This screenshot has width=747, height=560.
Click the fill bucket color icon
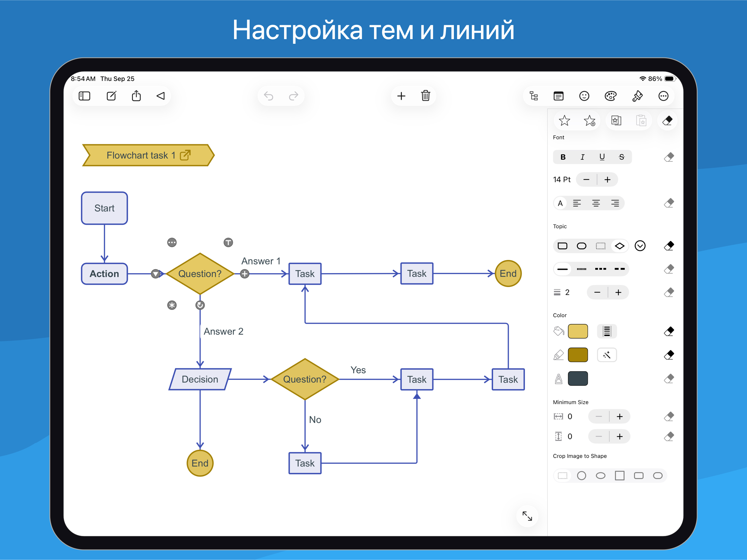tap(559, 331)
